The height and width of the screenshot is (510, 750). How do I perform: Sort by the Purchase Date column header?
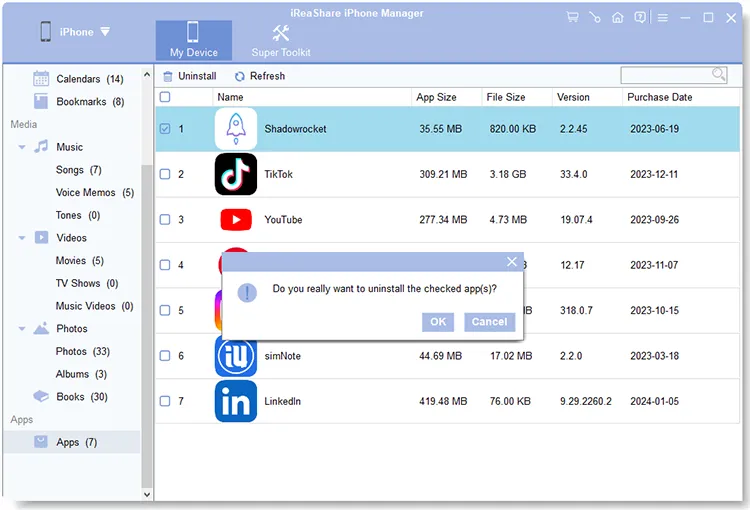(660, 97)
